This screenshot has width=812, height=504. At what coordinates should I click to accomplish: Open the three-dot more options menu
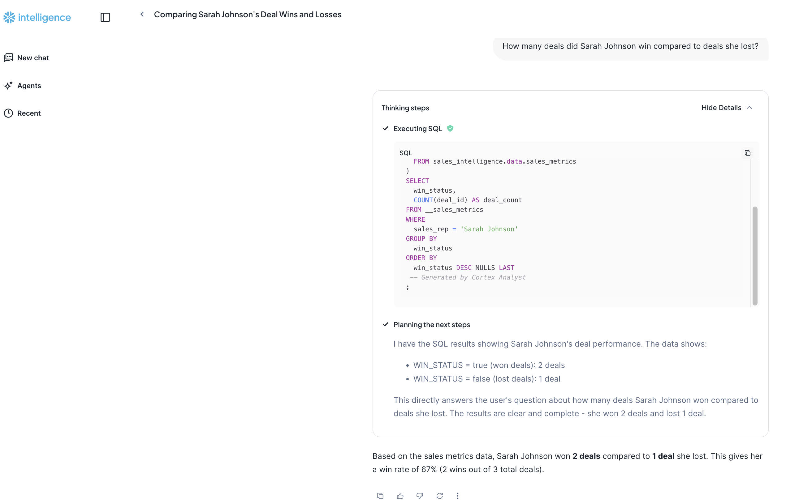457,496
